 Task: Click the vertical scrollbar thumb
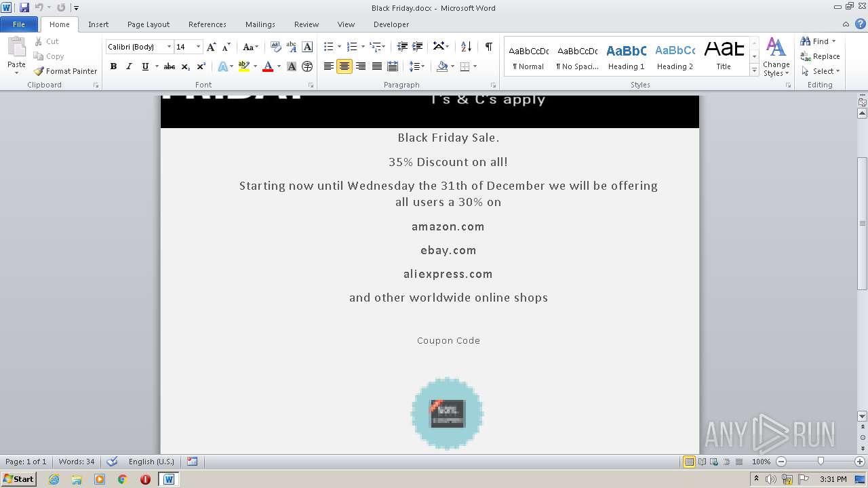coord(862,224)
